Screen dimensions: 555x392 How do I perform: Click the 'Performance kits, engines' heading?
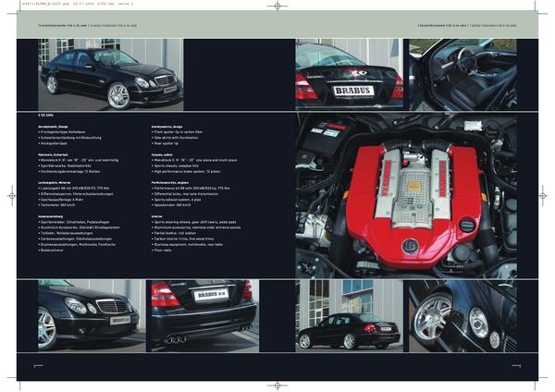170,183
